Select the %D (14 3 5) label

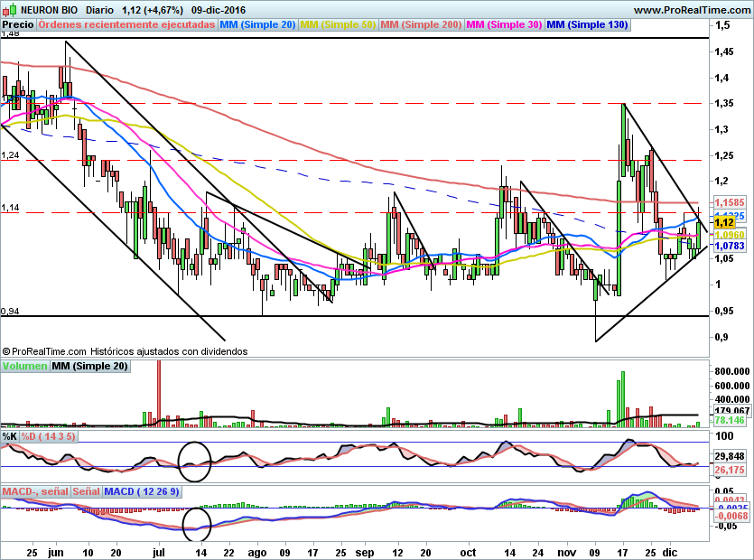49,437
